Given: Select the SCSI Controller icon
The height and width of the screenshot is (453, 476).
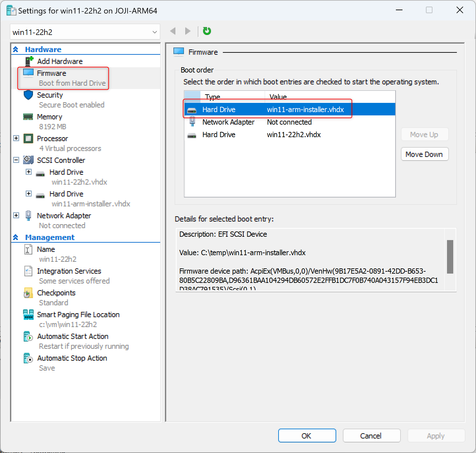Looking at the screenshot, I should click(28, 160).
